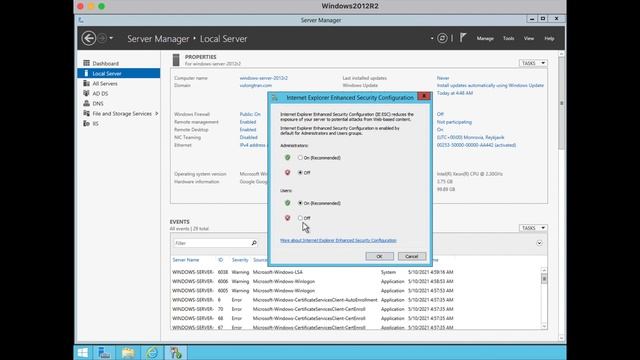Image resolution: width=640 pixels, height=360 pixels.
Task: Click the AD DS icon in sidebar
Action: (86, 93)
